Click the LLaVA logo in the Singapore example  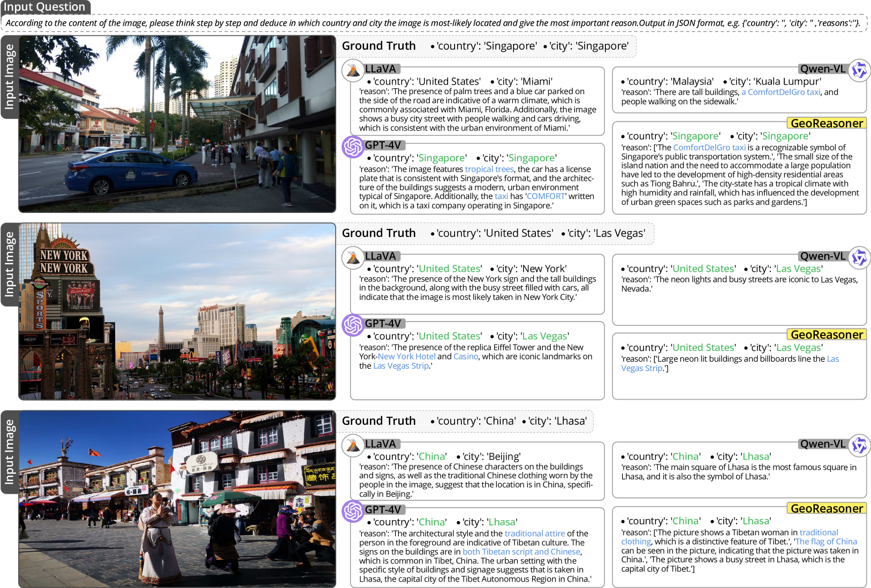353,70
